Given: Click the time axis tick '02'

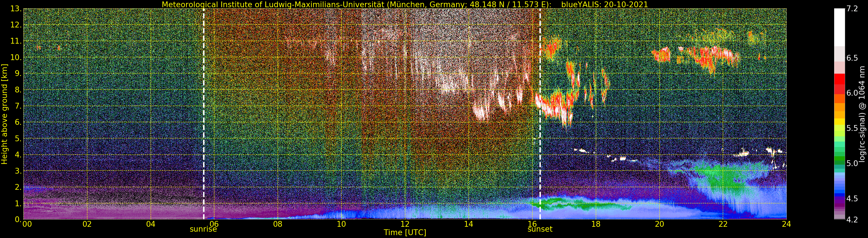Looking at the screenshot, I should (87, 224).
